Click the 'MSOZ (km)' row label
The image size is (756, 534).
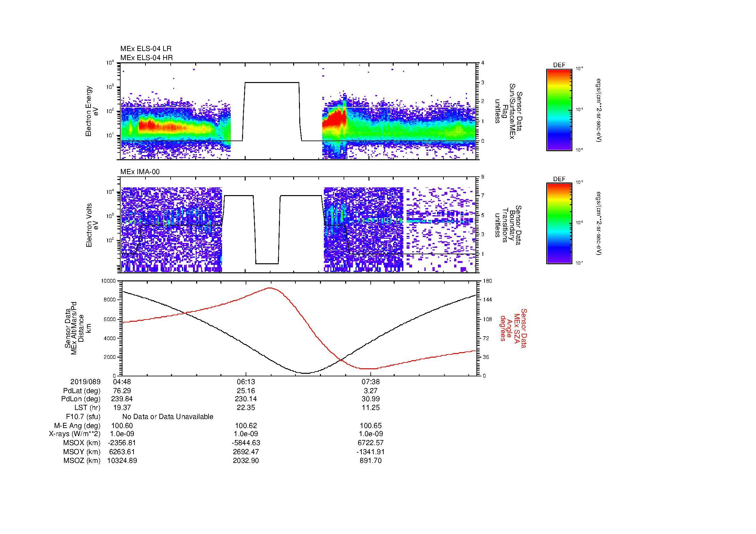82,461
